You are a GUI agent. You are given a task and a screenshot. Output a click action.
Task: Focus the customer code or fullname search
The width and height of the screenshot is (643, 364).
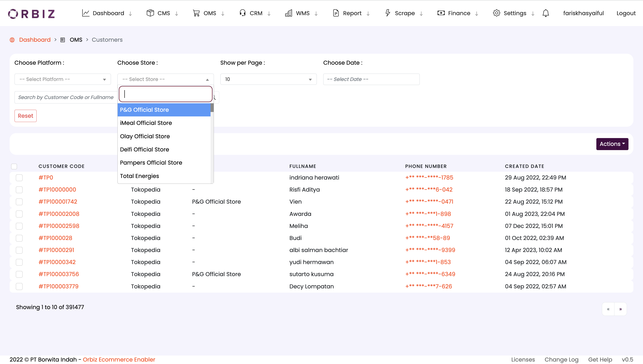pos(66,97)
